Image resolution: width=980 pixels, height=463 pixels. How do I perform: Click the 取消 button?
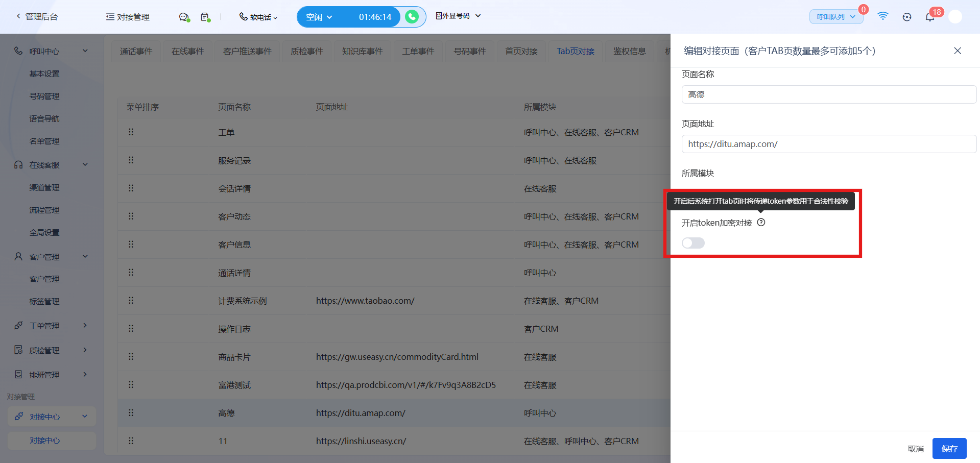click(x=916, y=449)
